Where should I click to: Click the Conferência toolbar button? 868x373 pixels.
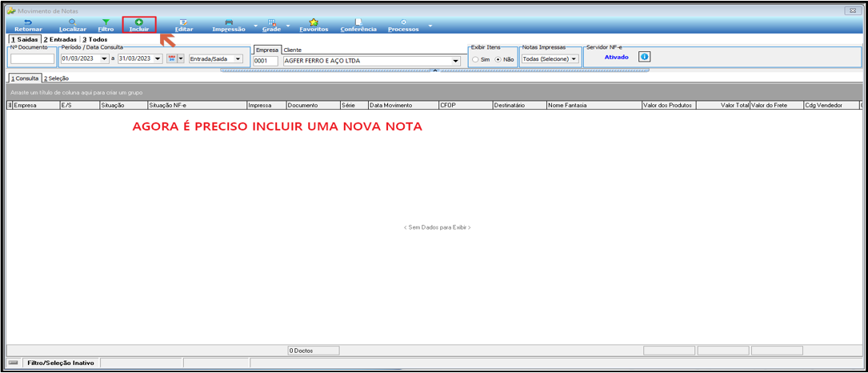tap(358, 25)
